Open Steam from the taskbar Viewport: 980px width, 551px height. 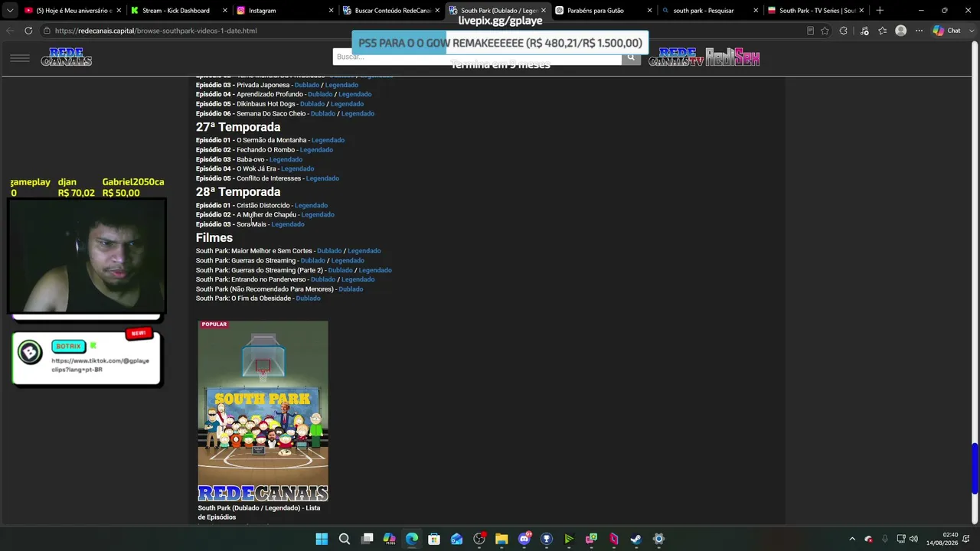point(636,539)
